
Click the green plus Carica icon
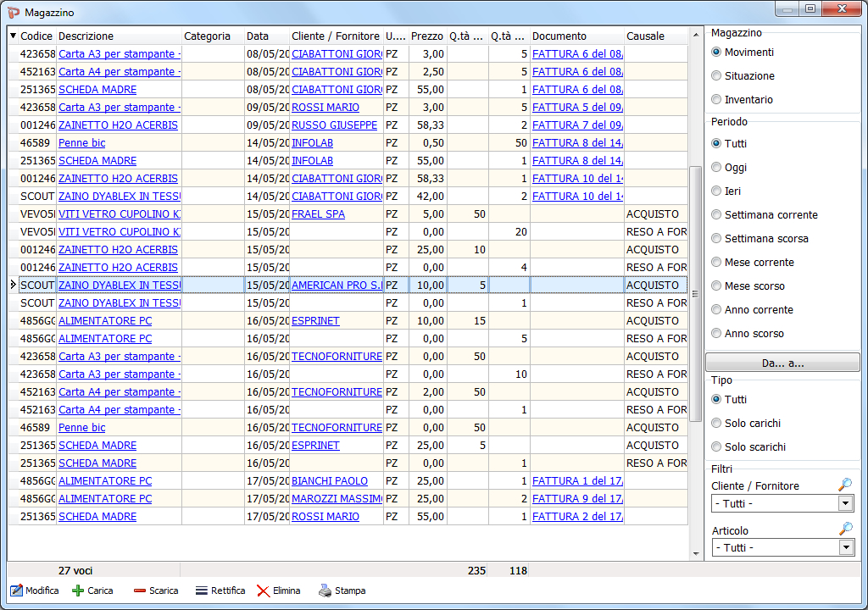click(x=78, y=591)
